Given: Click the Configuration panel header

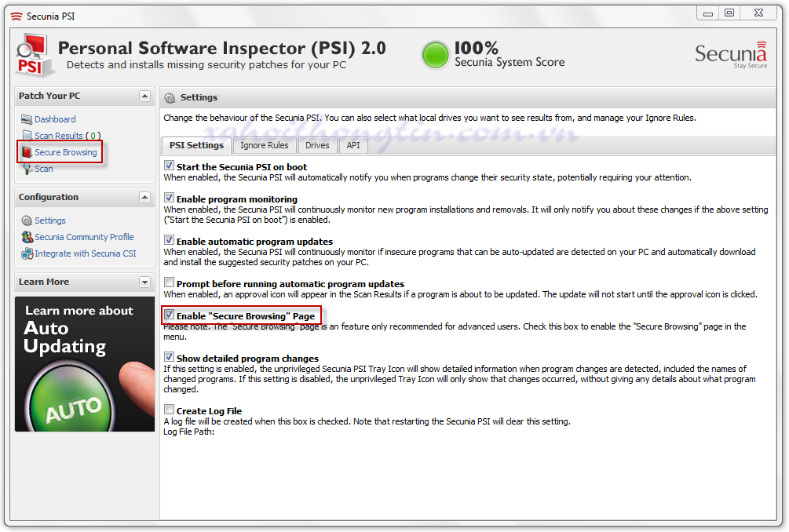Looking at the screenshot, I should [x=85, y=197].
